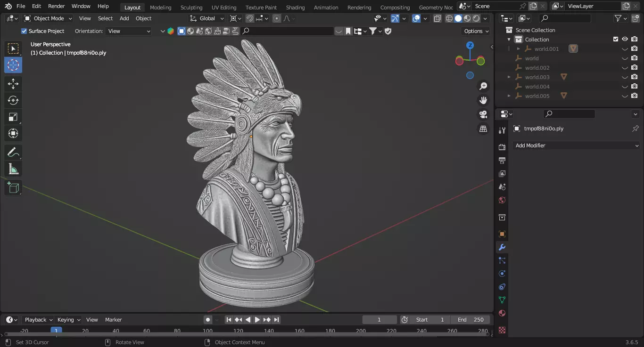Toggle the Surface Project checkbox
The image size is (644, 347).
click(x=24, y=31)
